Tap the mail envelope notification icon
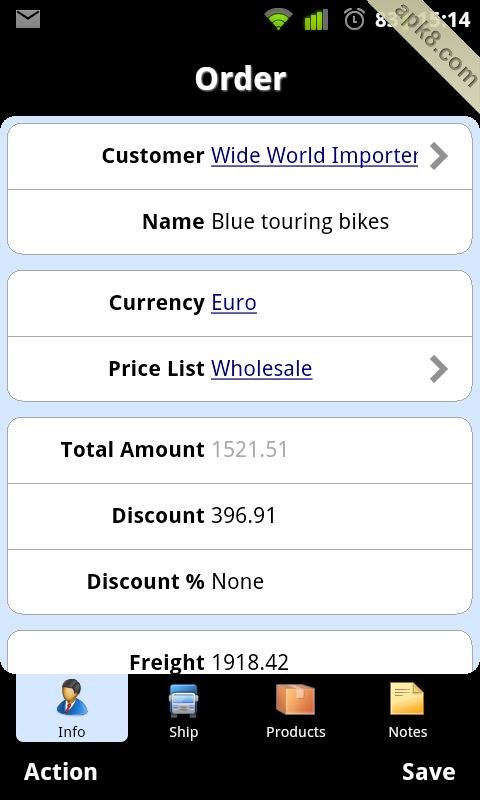 [x=28, y=19]
